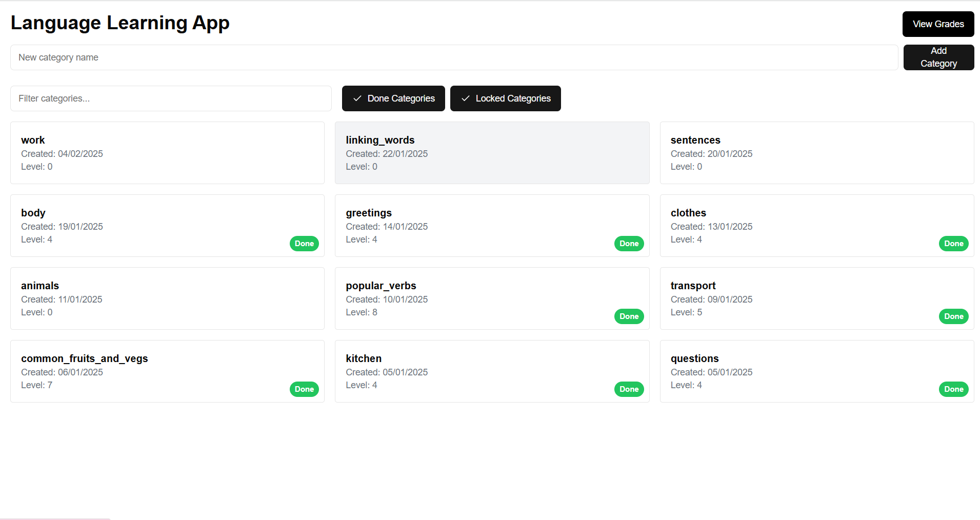The width and height of the screenshot is (980, 520).
Task: Select the kitchen category title
Action: [x=364, y=358]
